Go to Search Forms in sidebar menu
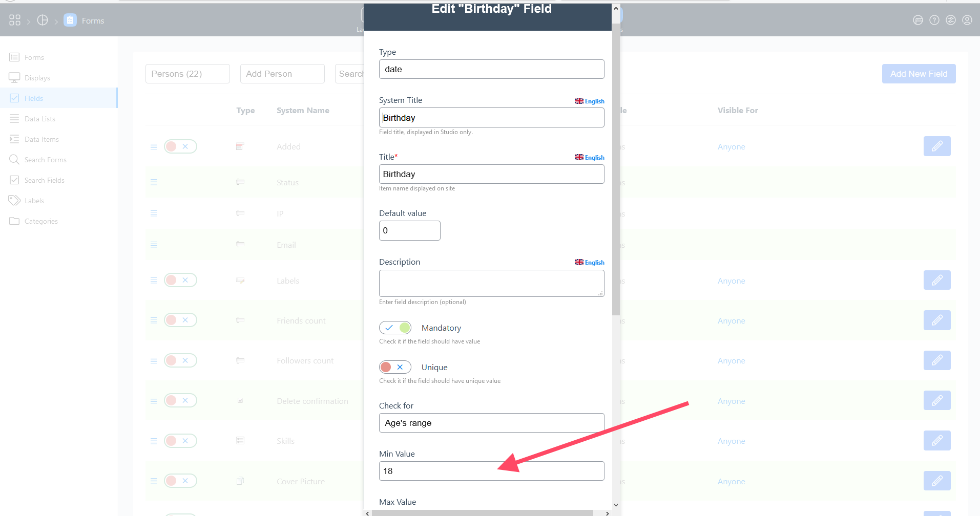The width and height of the screenshot is (980, 516). [45, 160]
